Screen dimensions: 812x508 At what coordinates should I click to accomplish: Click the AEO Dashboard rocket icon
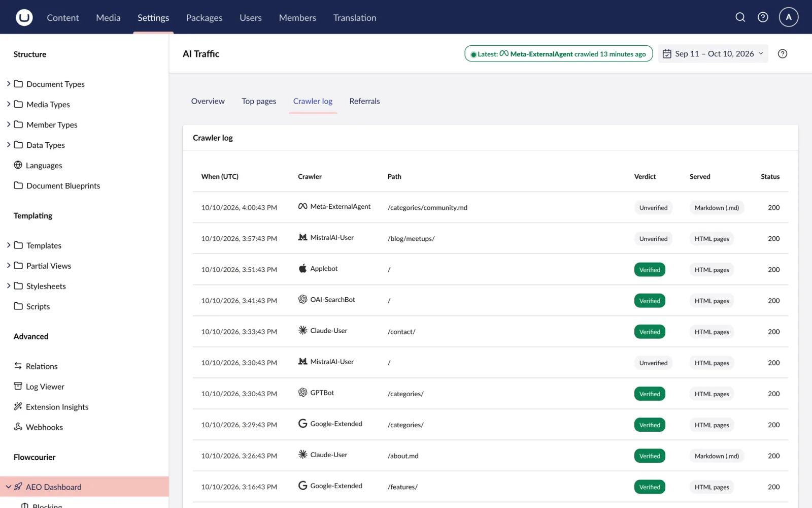click(x=18, y=487)
